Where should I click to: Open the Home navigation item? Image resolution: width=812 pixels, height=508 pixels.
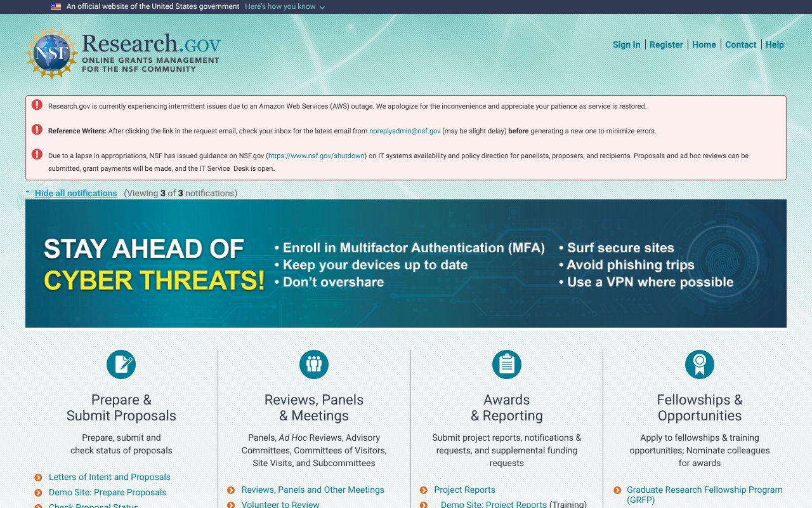tap(704, 44)
